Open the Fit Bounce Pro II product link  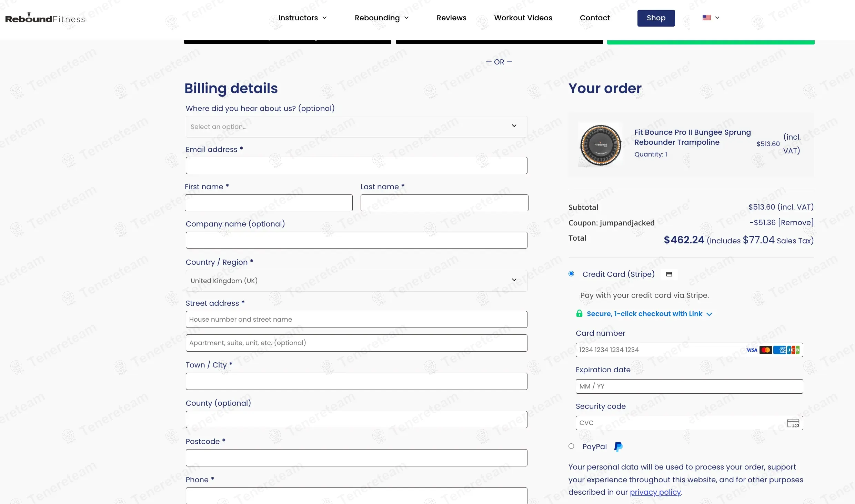point(692,137)
